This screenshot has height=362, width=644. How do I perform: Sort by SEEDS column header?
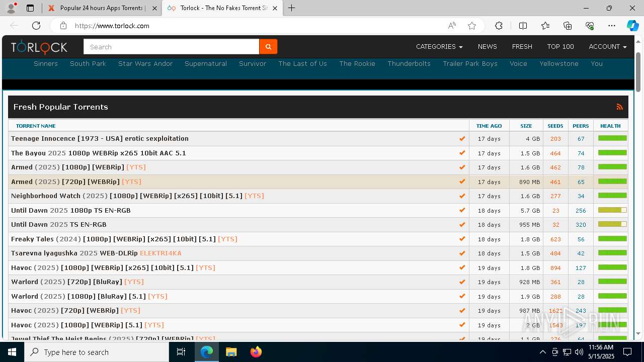point(555,126)
